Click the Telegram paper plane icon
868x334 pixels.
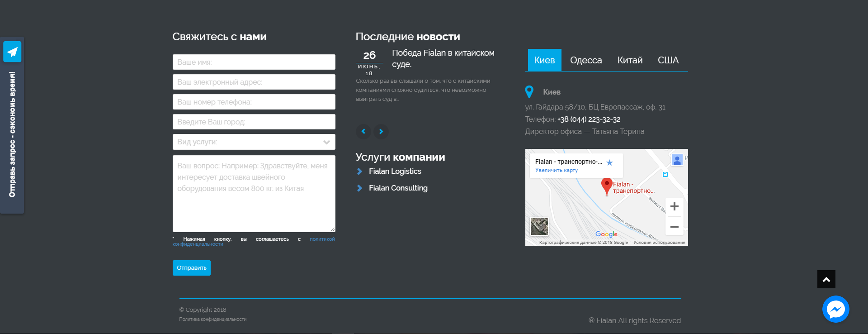pos(12,52)
